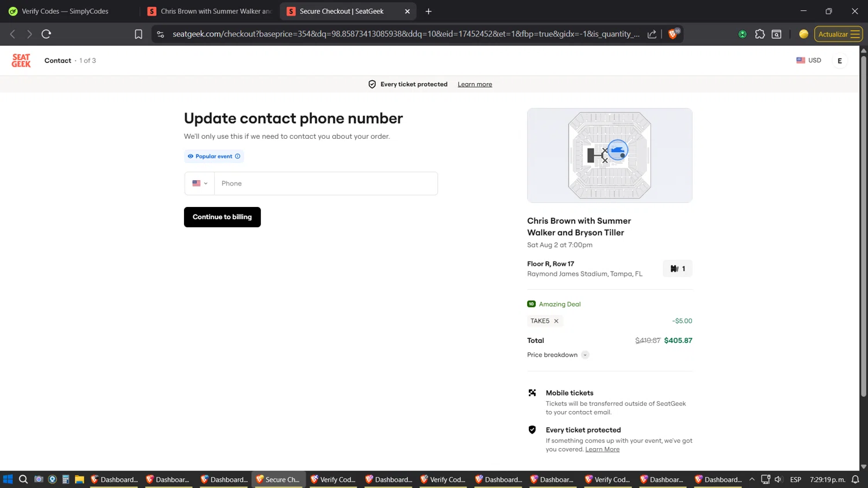
Task: Open the sidebar panel icon in toolbar
Action: point(777,34)
